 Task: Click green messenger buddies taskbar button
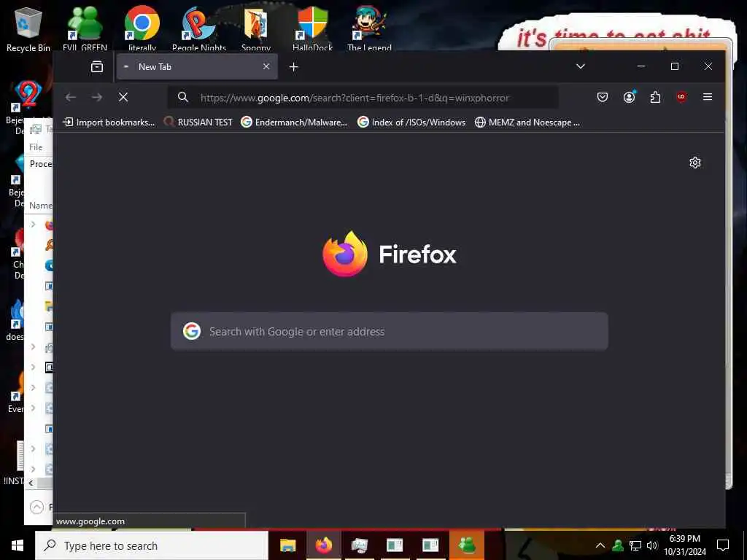coord(466,545)
